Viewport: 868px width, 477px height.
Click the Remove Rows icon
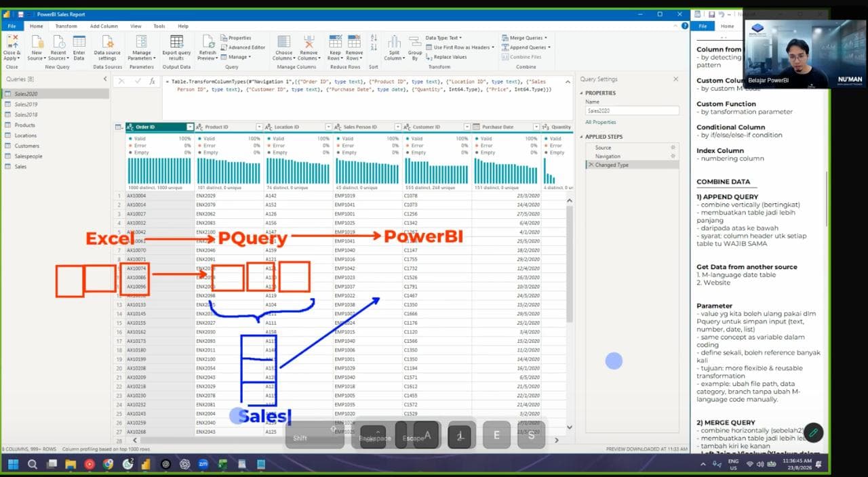pyautogui.click(x=354, y=42)
